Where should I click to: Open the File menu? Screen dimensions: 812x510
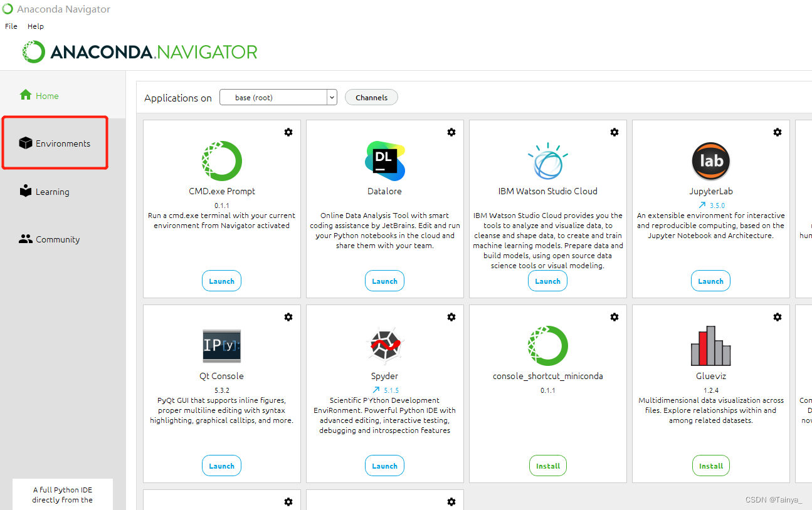coord(11,26)
